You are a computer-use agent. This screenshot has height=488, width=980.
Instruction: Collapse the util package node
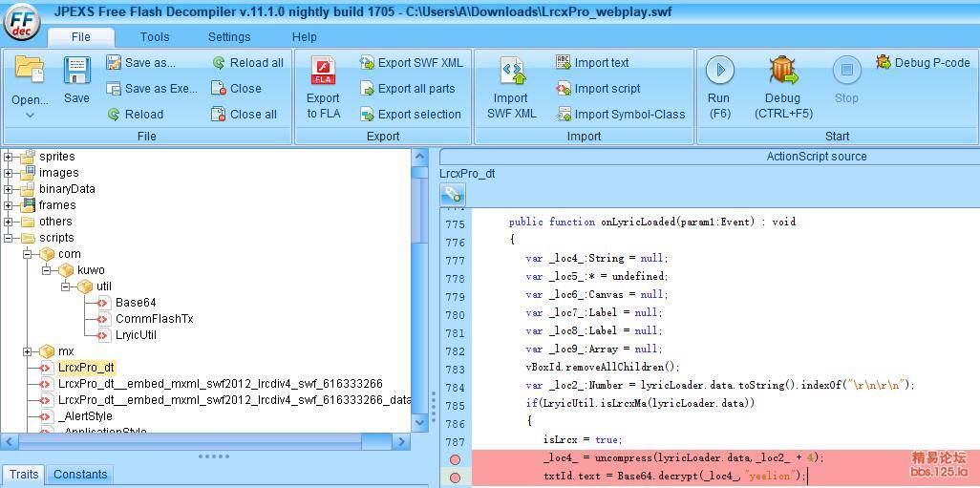[x=65, y=286]
